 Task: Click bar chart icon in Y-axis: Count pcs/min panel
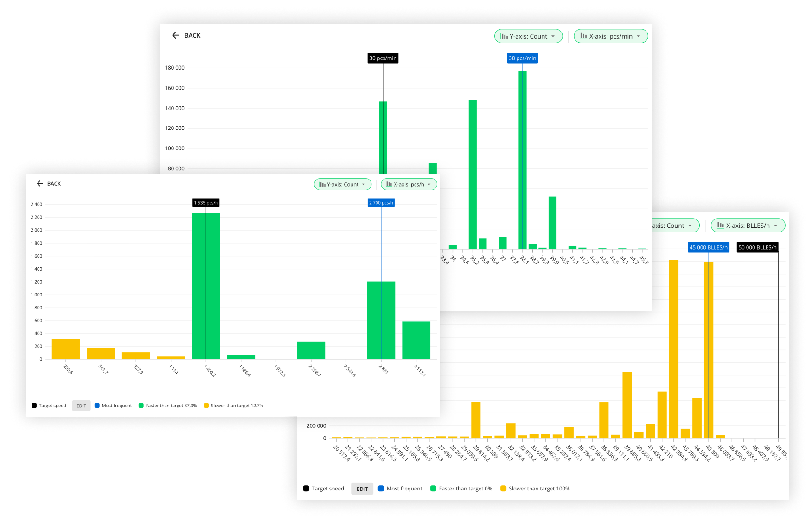[504, 36]
